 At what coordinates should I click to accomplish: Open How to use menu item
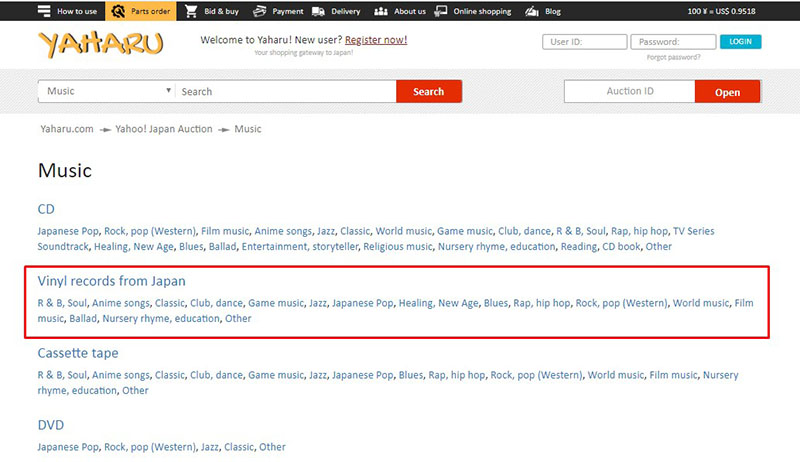[77, 11]
